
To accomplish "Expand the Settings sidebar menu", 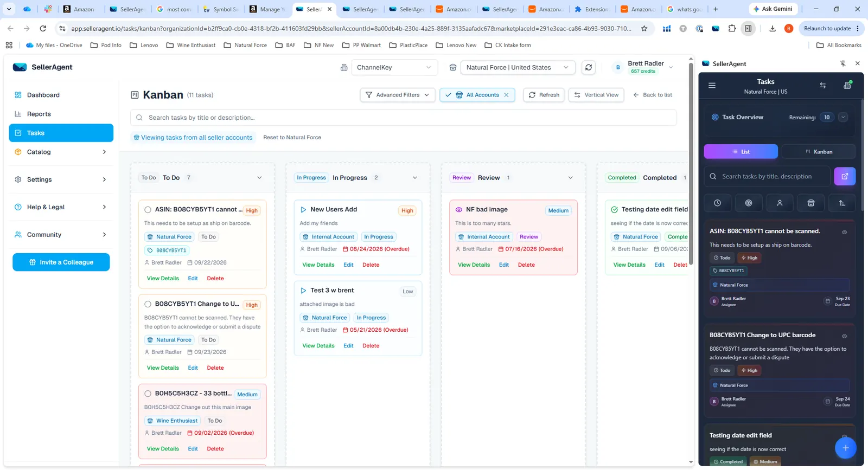I will 61,179.
